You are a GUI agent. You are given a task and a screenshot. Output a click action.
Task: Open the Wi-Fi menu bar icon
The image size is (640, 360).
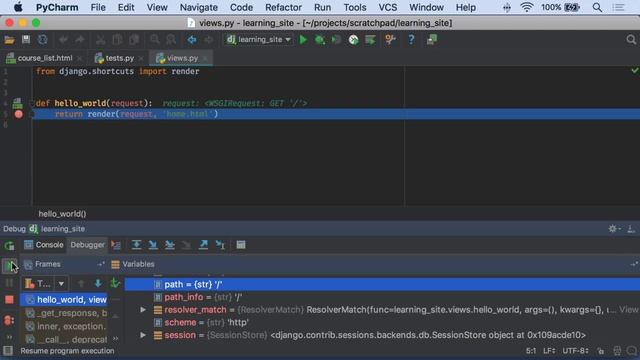click(x=527, y=7)
